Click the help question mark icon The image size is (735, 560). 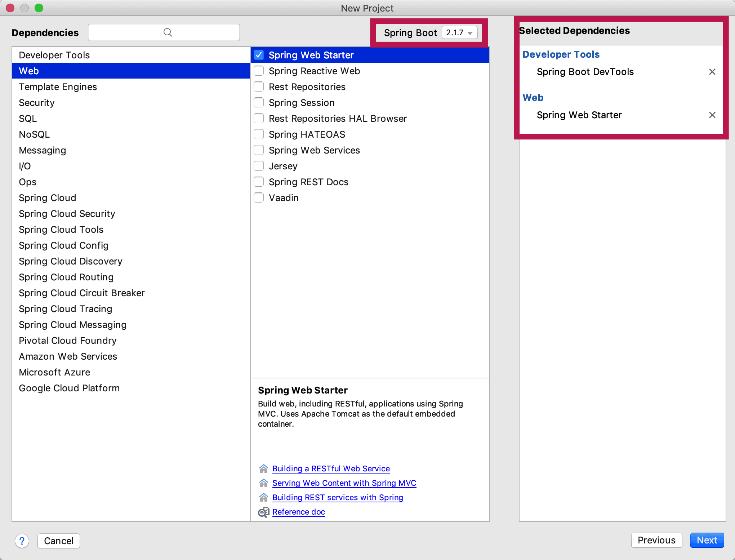click(x=22, y=541)
